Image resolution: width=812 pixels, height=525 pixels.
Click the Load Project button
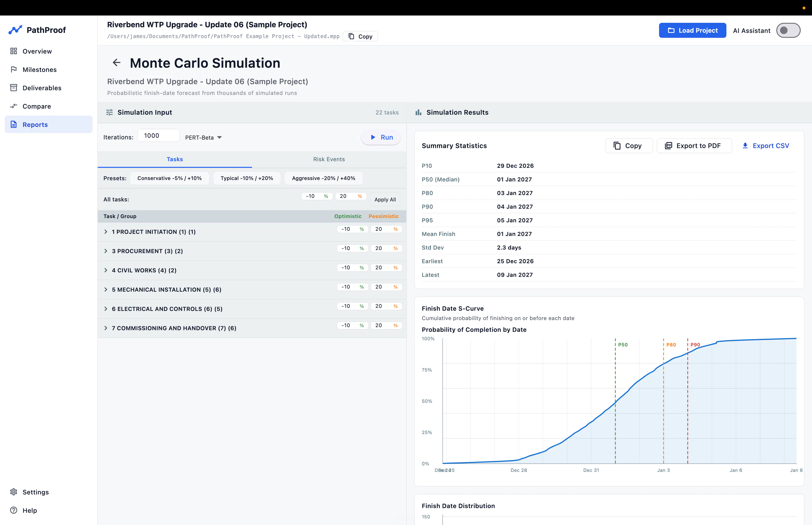[692, 30]
